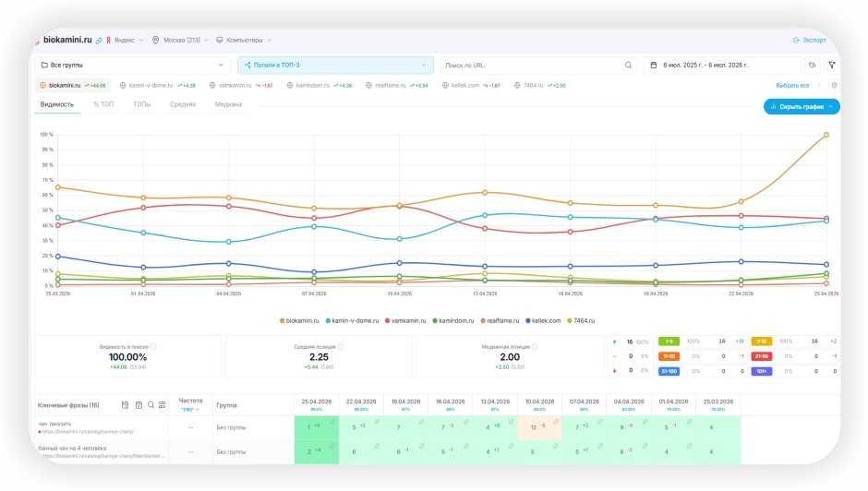Switch to the Медиана tab
Screen dimensions: 868x491
tap(228, 104)
